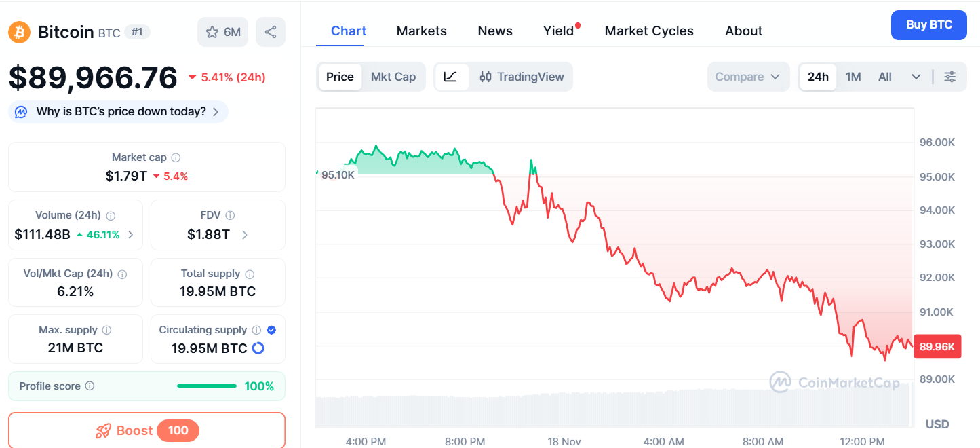This screenshot has height=448, width=980.
Task: Click the Bitcoin logo icon
Action: (x=20, y=32)
